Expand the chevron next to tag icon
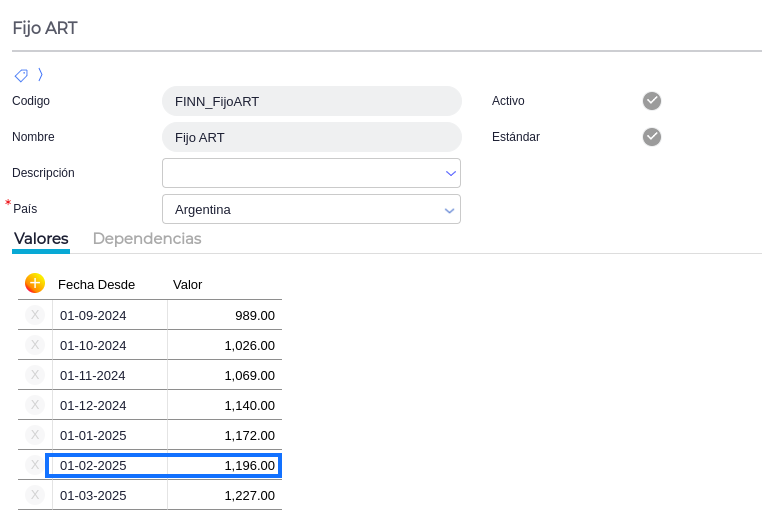762x510 pixels. click(40, 74)
